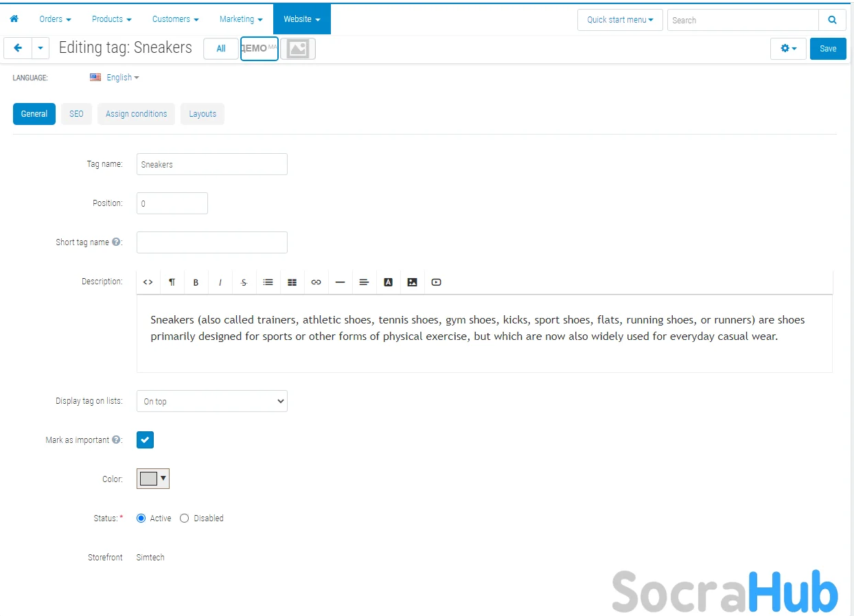Insert a link in the description editor
854x616 pixels.
[x=316, y=282]
